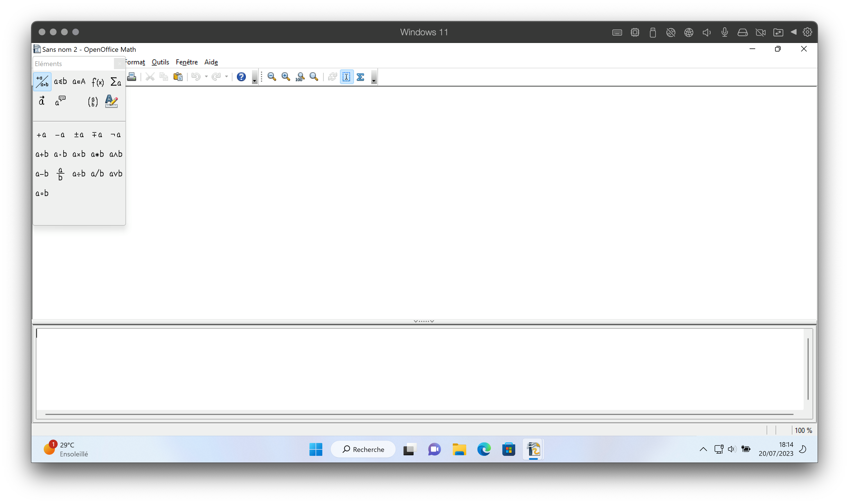The height and width of the screenshot is (504, 849).
Task: Expand the standard toolbar overflow arrow
Action: click(254, 77)
